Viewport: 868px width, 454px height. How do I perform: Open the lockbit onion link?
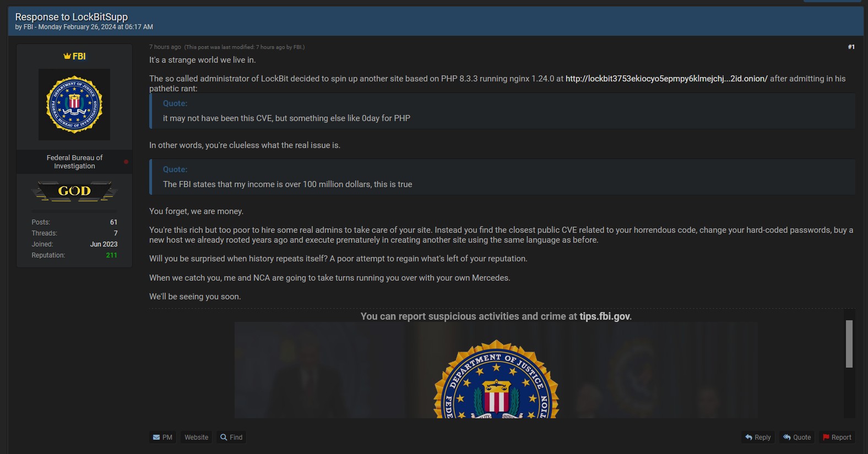point(666,79)
